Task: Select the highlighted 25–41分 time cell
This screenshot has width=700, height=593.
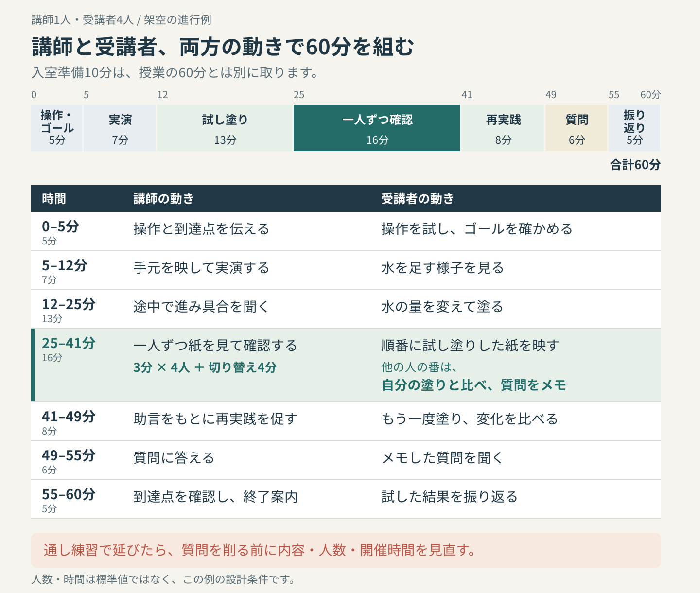Action: 69,349
